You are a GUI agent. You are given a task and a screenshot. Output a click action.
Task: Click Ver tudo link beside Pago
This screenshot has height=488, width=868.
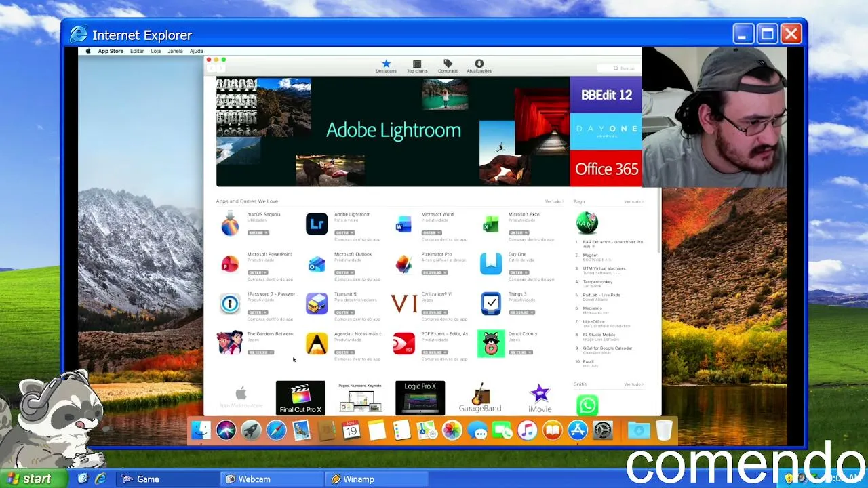coord(633,201)
